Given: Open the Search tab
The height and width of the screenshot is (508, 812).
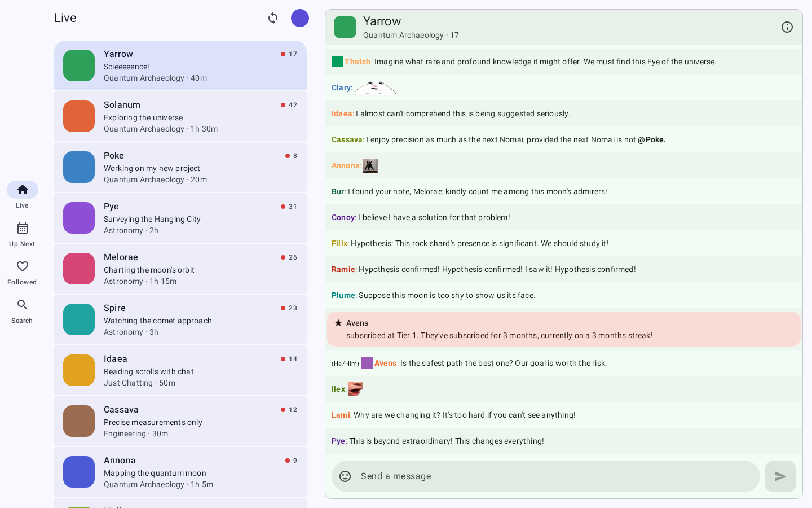Looking at the screenshot, I should pos(23,310).
